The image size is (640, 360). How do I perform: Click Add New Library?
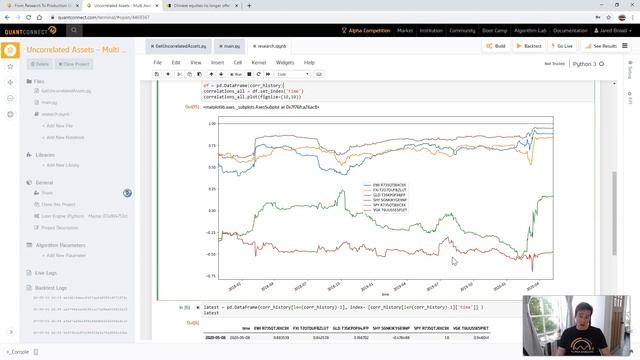61,165
